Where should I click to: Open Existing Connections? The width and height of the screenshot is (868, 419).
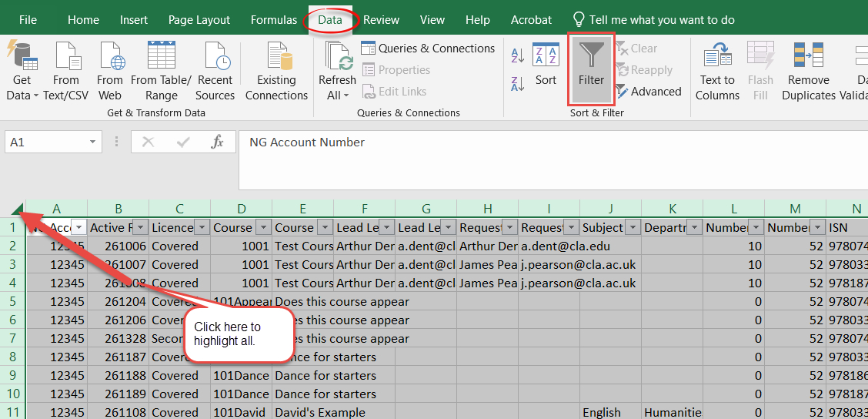pos(276,71)
